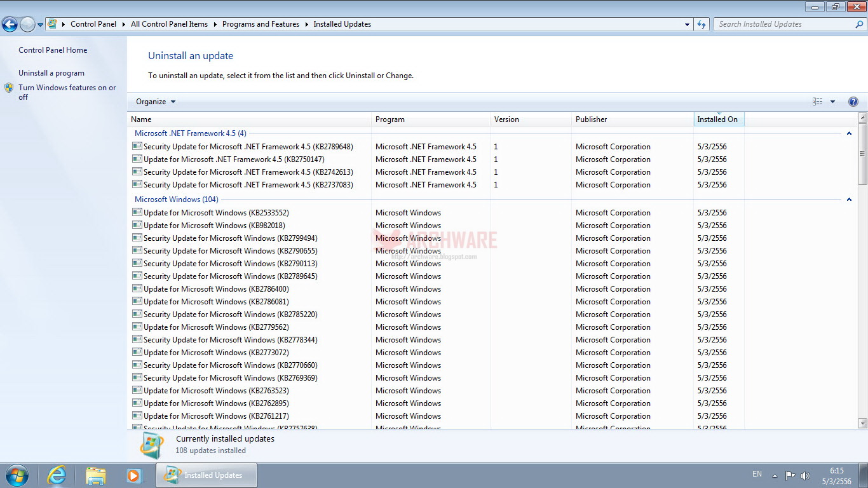Select Security Update for Microsoft Windows (KB2785220)
This screenshot has height=488, width=868.
click(x=231, y=315)
